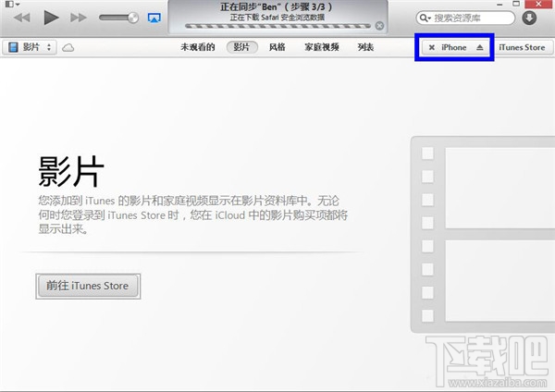Image resolution: width=555 pixels, height=392 pixels.
Task: Cancel sync using progress bar X icon
Action: [x=379, y=26]
